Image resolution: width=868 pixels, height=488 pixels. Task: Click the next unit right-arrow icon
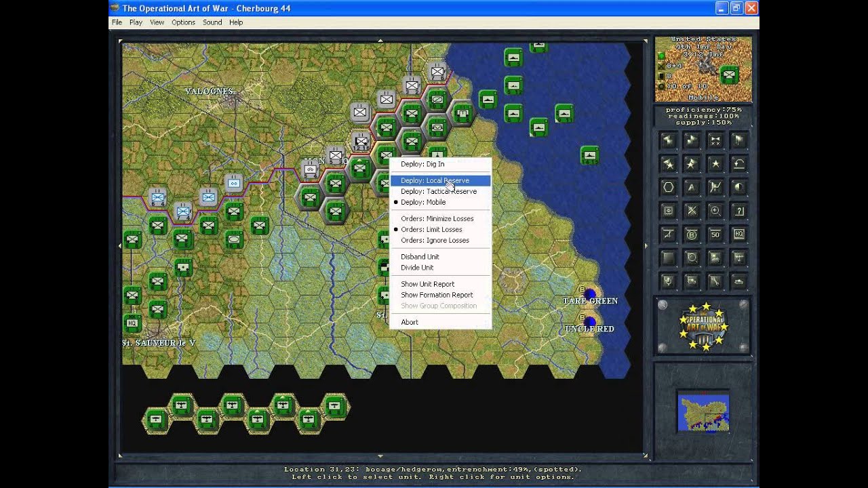point(692,140)
